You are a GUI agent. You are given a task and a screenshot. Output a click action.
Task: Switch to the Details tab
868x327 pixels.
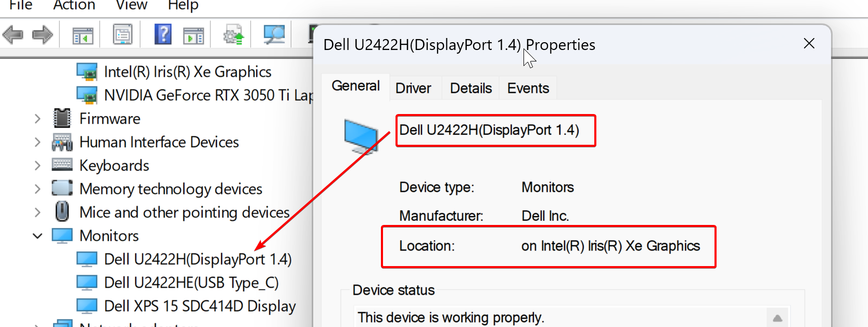pos(471,88)
